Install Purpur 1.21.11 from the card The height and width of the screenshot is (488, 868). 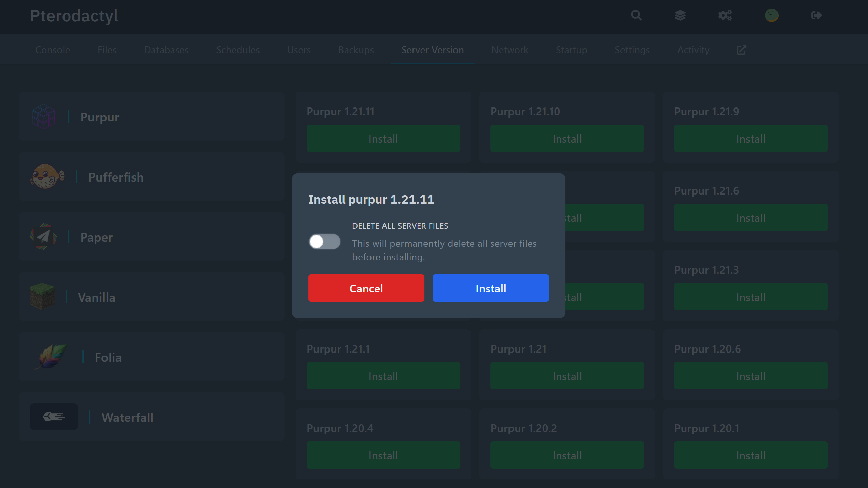tap(383, 138)
